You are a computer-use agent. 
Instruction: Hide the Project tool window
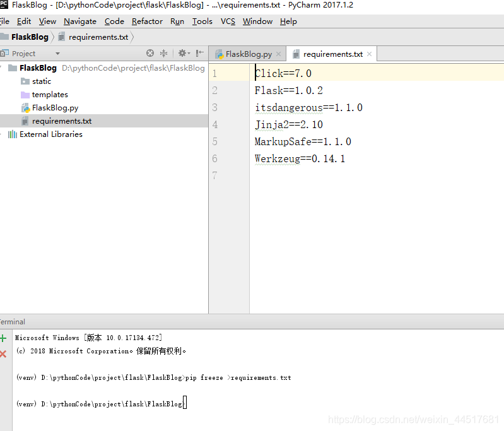(199, 53)
